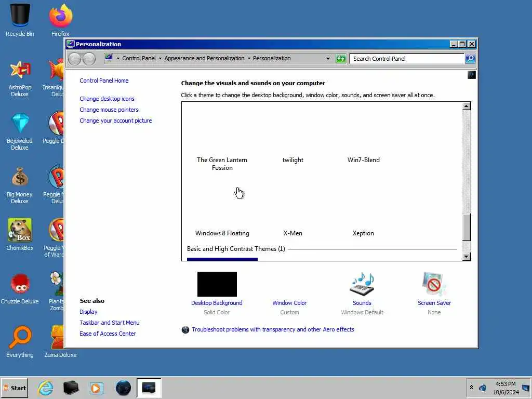Click the Control Panel breadcrumb

click(x=139, y=58)
